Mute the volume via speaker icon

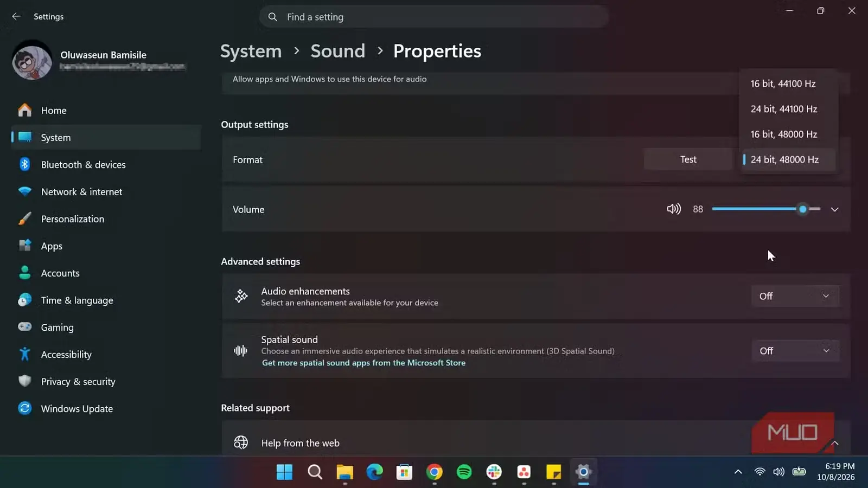(x=673, y=209)
